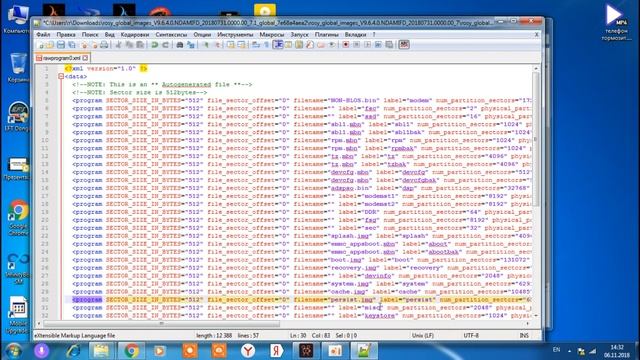The image size is (640, 360).
Task: Open the Yandex browser red Y taskbar icon
Action: (247, 351)
